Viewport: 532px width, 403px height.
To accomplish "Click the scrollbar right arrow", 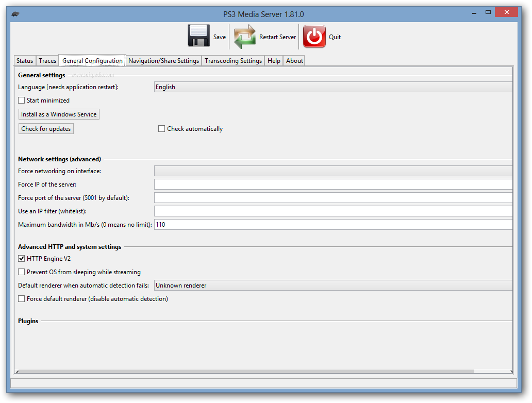I will 511,372.
